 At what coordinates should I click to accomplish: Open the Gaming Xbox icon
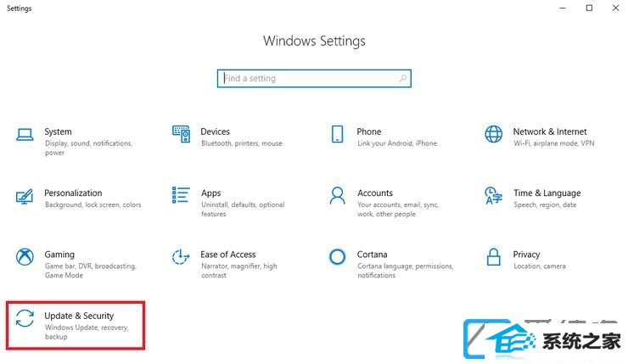coord(25,257)
